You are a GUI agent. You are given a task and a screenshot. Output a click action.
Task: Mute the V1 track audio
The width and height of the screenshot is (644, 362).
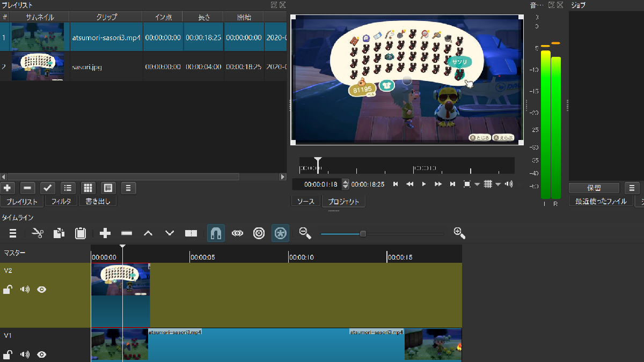click(25, 354)
